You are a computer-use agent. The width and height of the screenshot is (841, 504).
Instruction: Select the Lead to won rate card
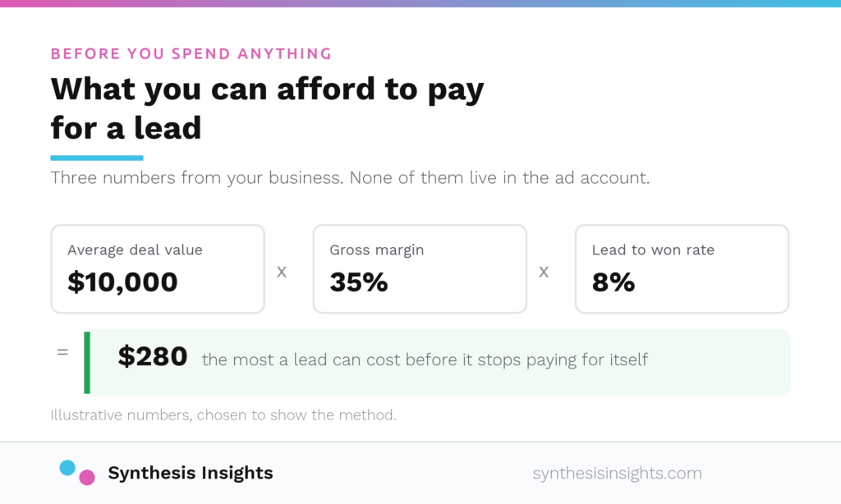coord(682,268)
